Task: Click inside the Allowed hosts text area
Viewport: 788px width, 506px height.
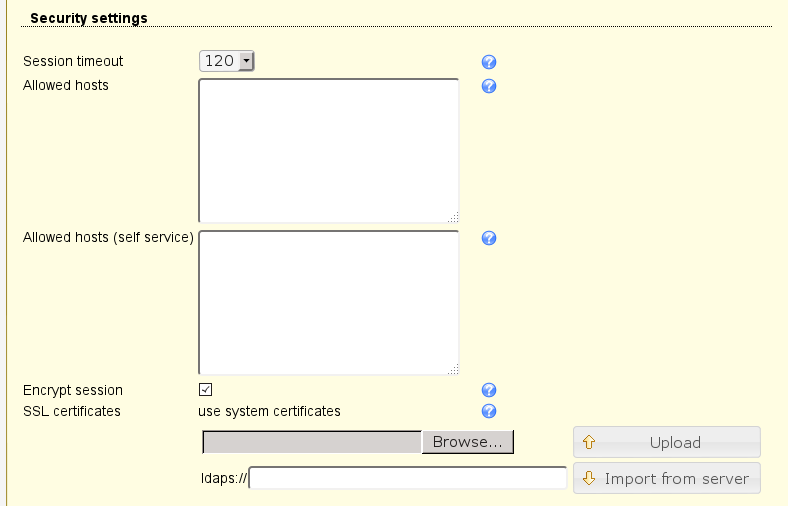Action: (x=328, y=150)
